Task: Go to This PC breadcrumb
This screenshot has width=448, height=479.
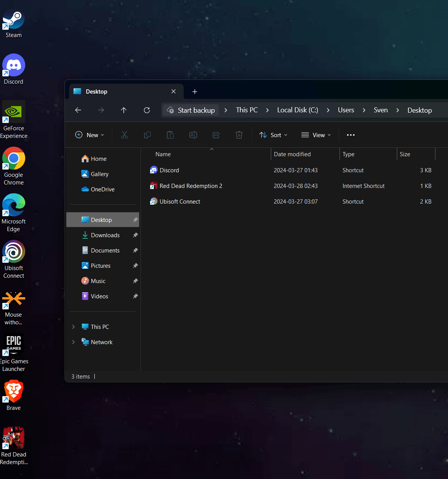Action: tap(247, 110)
